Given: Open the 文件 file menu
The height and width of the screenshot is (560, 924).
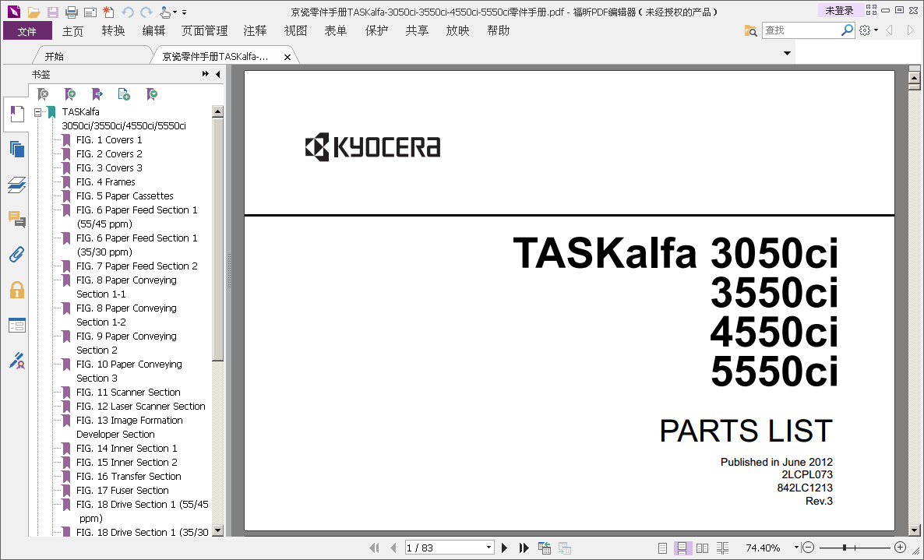Looking at the screenshot, I should pos(27,31).
